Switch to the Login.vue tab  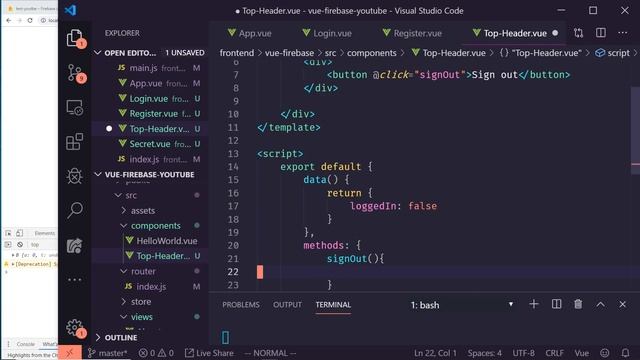click(327, 33)
